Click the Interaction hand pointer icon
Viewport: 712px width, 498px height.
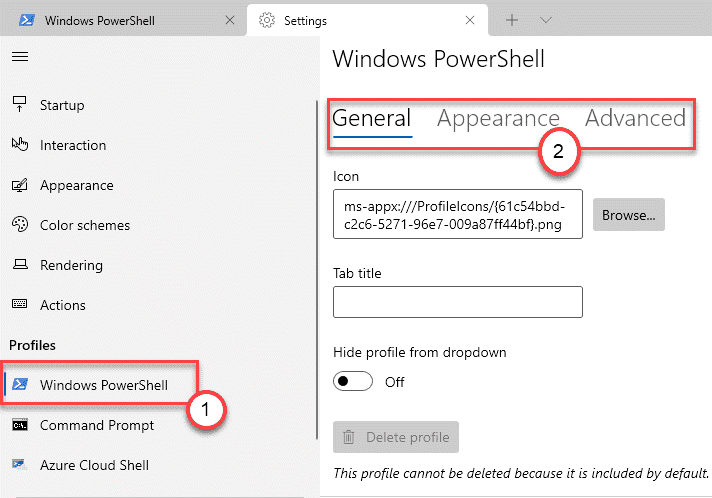point(20,144)
